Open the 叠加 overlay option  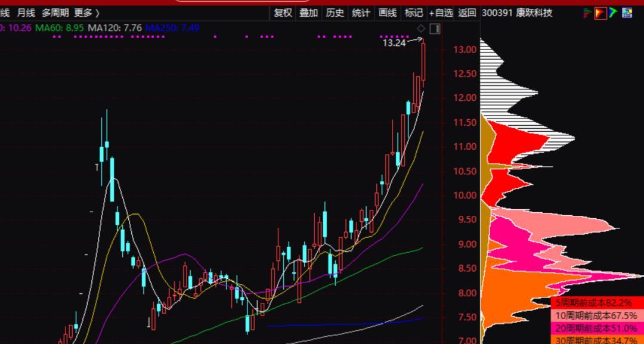click(308, 13)
